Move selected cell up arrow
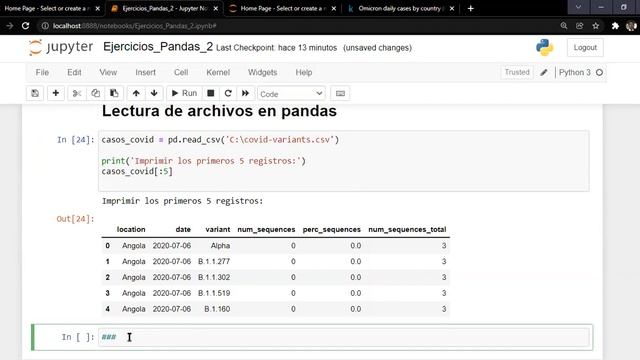Image resolution: width=640 pixels, height=360 pixels. (x=136, y=93)
